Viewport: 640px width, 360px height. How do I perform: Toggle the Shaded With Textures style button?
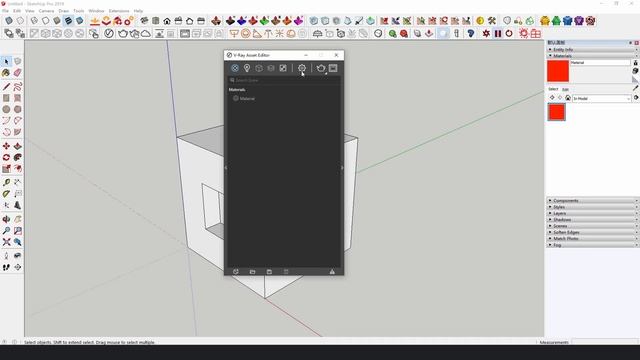pos(68,21)
